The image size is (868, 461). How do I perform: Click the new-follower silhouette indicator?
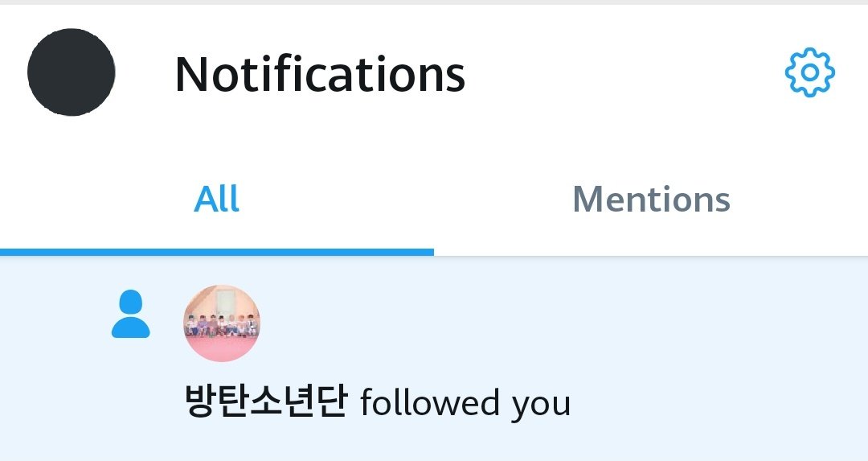(131, 314)
